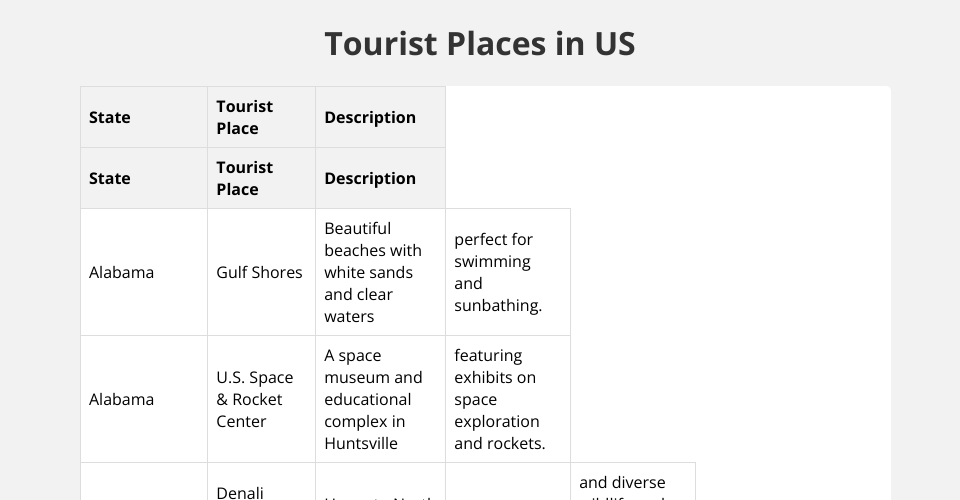Click the "Tourist Places in US" page heading
Viewport: 960px width, 500px height.
[480, 44]
